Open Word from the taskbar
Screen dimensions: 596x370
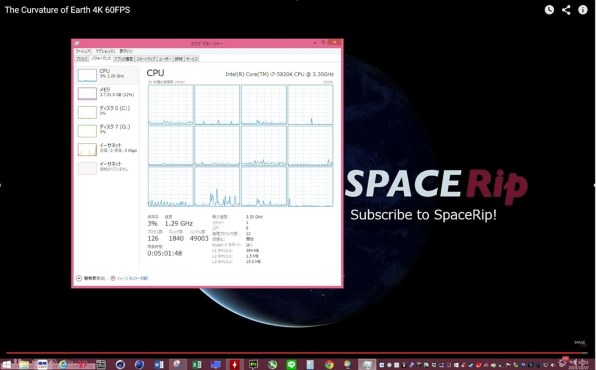[x=159, y=365]
